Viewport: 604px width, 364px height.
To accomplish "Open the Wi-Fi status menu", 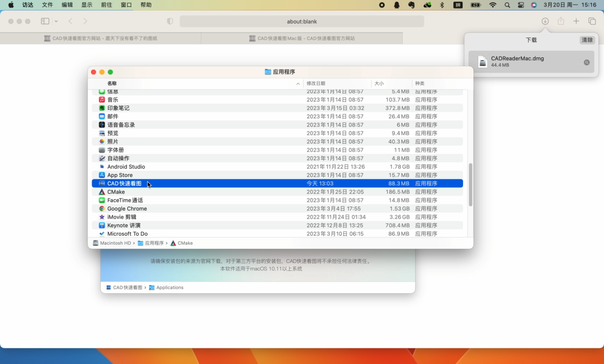I will tap(493, 5).
